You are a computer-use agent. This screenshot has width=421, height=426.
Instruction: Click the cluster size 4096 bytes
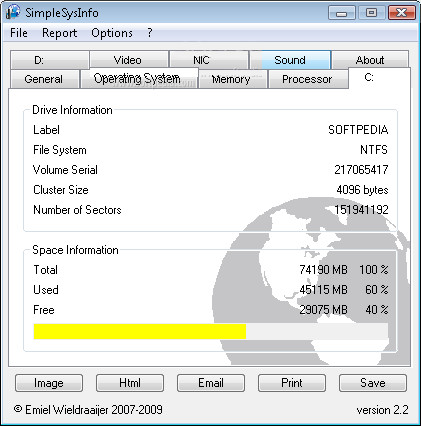point(362,190)
